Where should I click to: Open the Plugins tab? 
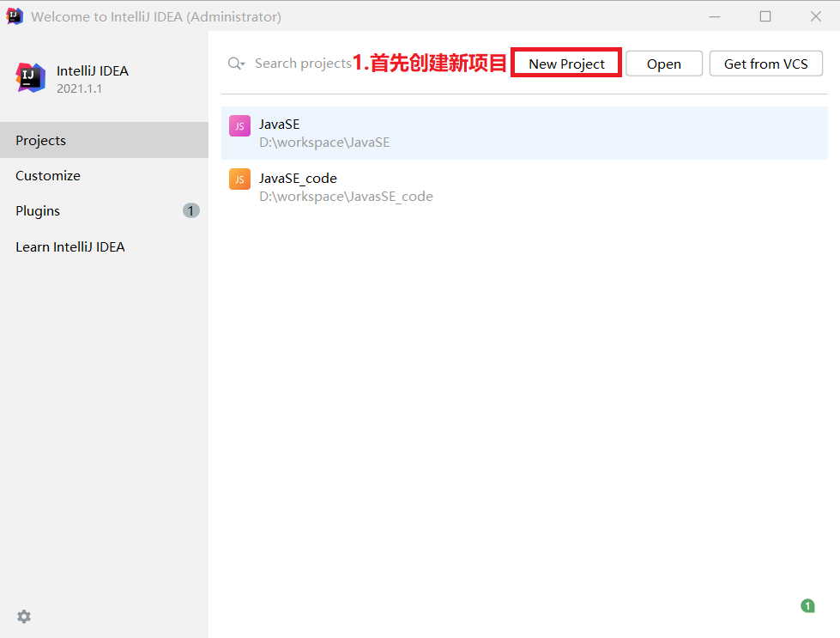[104, 210]
